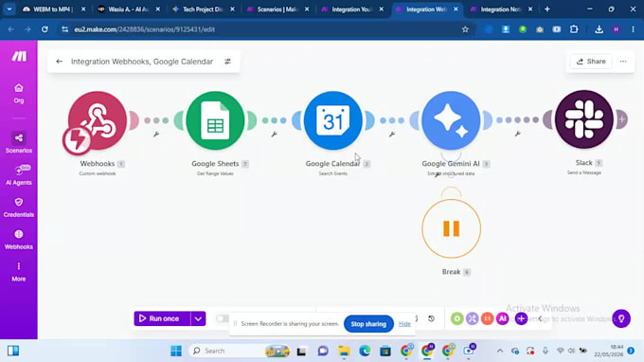Screen dimensions: 644x362
Task: Go back using the scenario back arrow
Action: click(59, 62)
